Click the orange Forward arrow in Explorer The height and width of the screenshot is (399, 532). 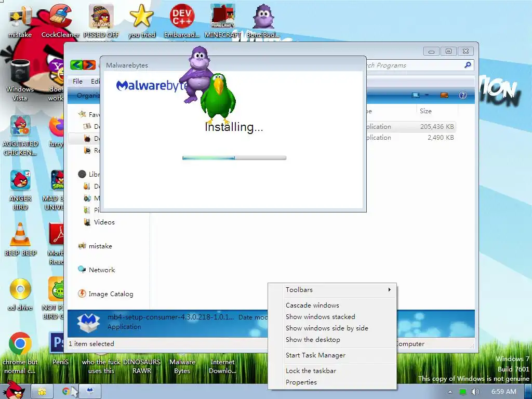(89, 65)
